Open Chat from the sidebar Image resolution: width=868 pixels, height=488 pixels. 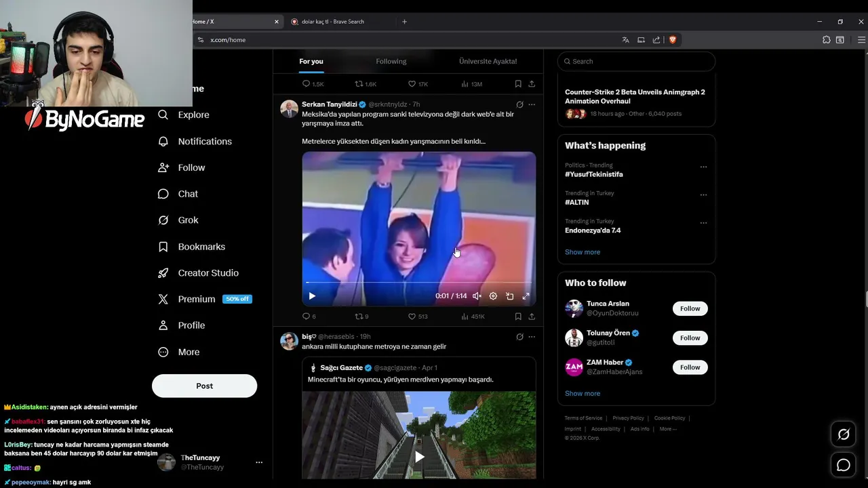(178, 194)
